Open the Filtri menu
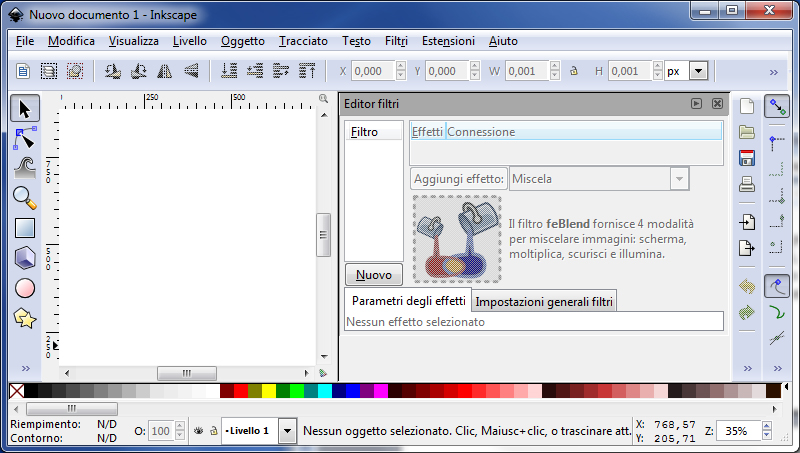The width and height of the screenshot is (800, 453). 396,41
